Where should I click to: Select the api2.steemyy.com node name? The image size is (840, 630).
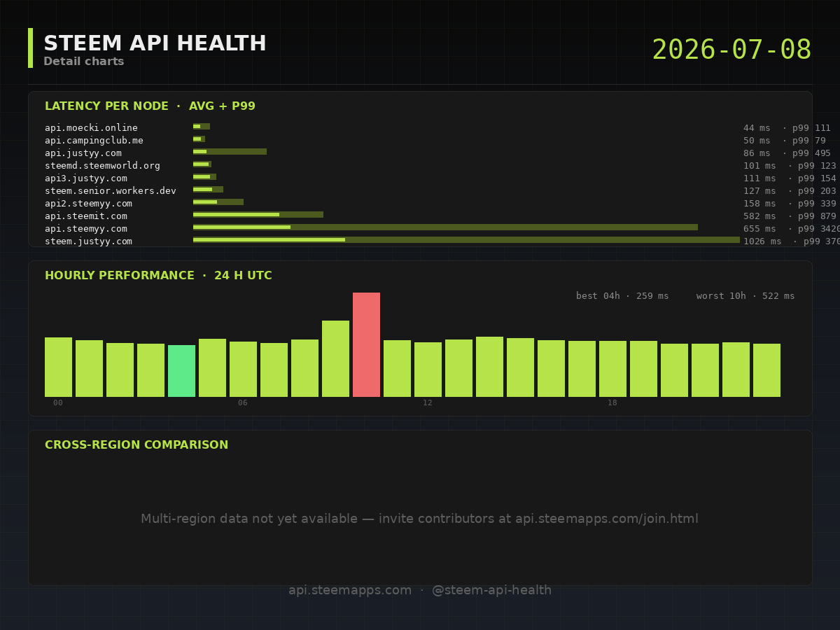click(88, 204)
